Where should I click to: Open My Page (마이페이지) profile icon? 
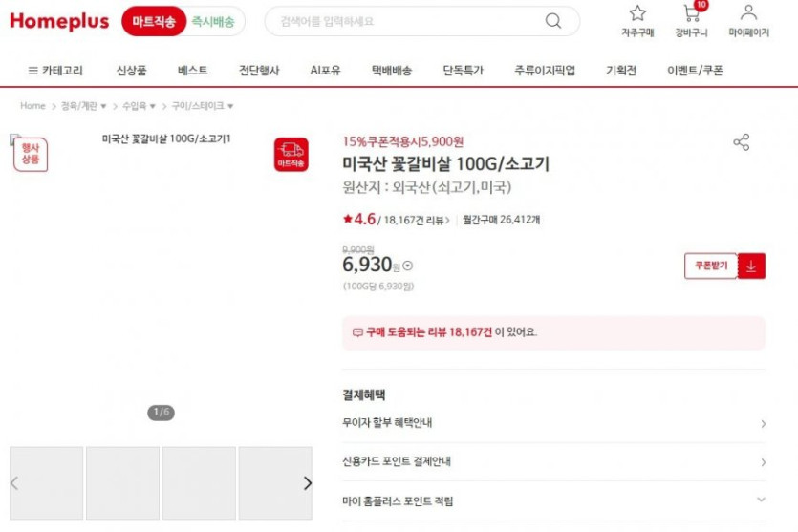point(748,13)
